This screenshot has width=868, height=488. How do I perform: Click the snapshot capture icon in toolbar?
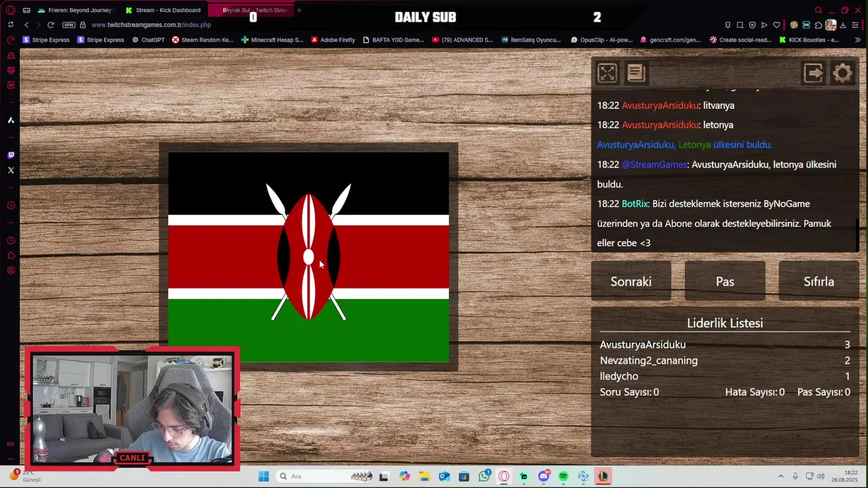pyautogui.click(x=740, y=25)
